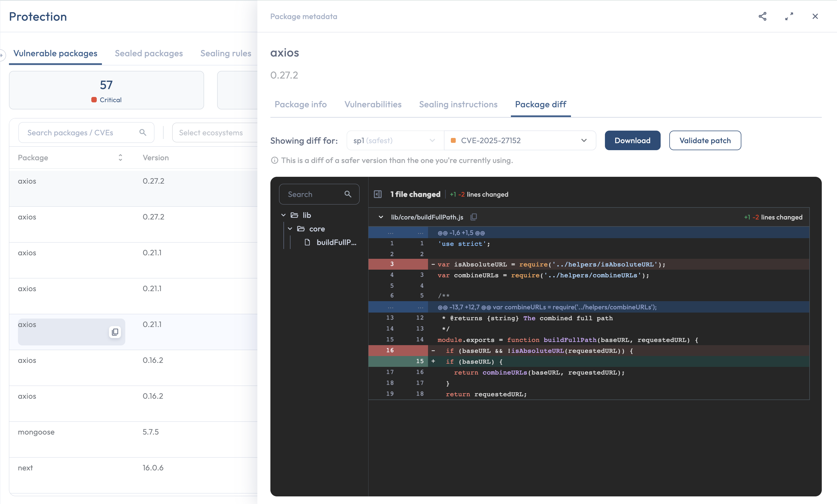
Task: Click the diff file Search field
Action: tap(319, 194)
